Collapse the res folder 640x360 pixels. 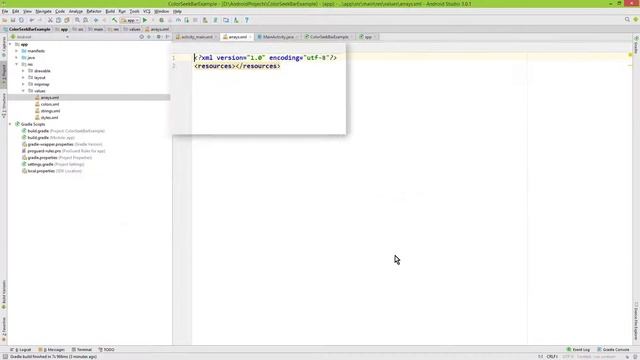(x=17, y=64)
